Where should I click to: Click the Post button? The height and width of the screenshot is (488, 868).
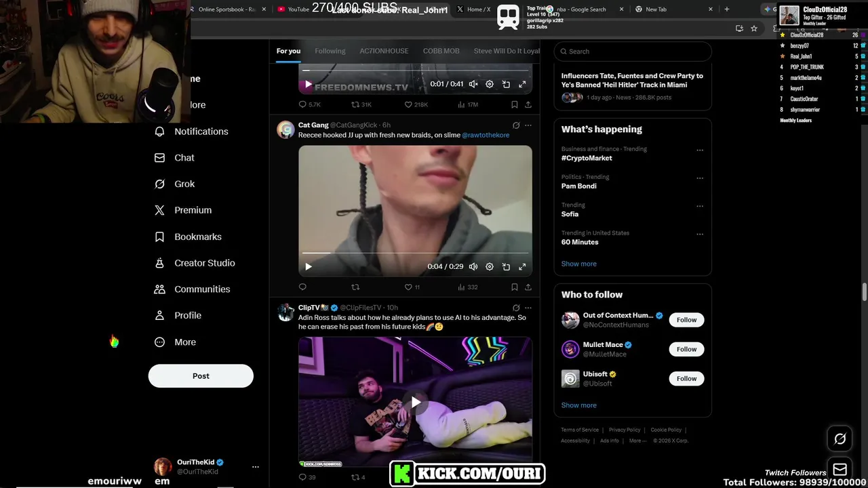[201, 376]
